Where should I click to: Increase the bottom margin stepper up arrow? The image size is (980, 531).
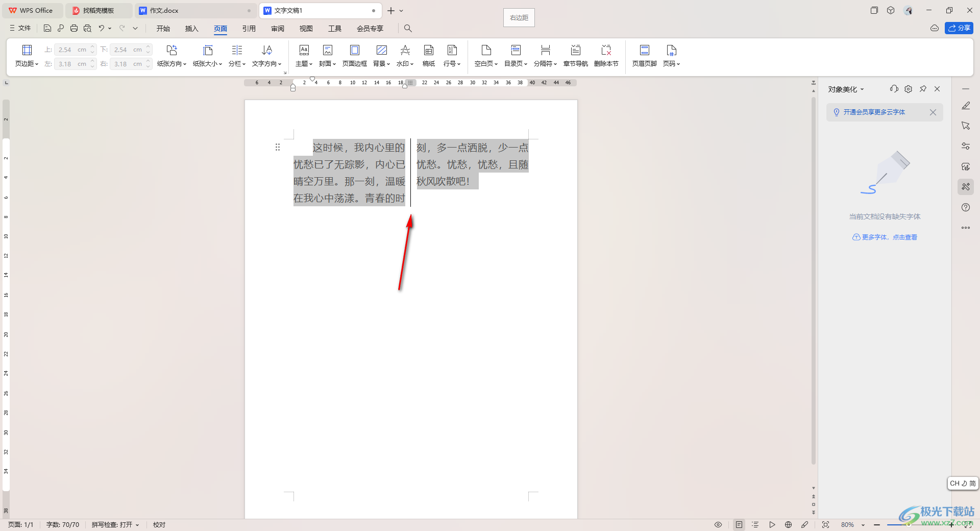148,47
